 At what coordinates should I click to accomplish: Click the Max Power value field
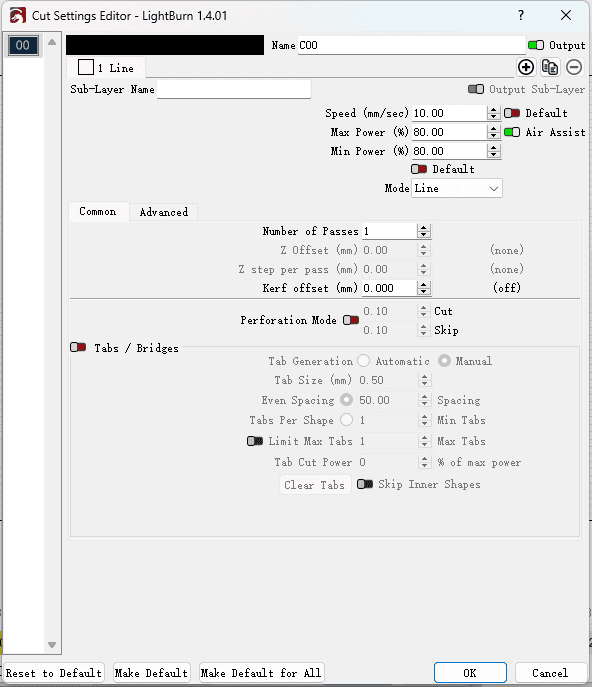449,132
